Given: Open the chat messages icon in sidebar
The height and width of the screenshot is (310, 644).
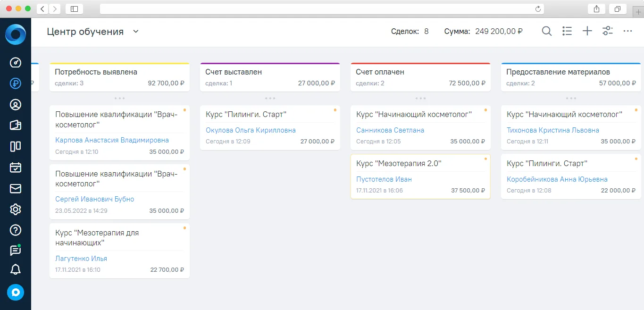Looking at the screenshot, I should click(16, 250).
